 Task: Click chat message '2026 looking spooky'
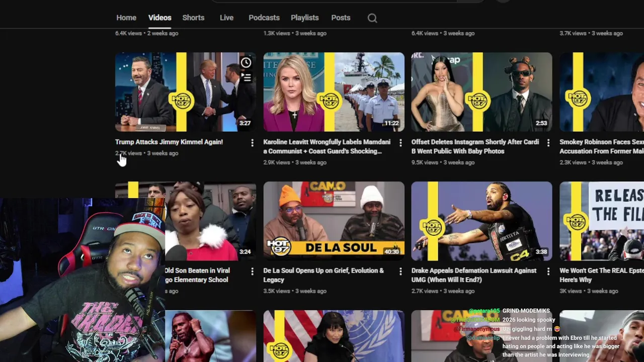coord(528,320)
